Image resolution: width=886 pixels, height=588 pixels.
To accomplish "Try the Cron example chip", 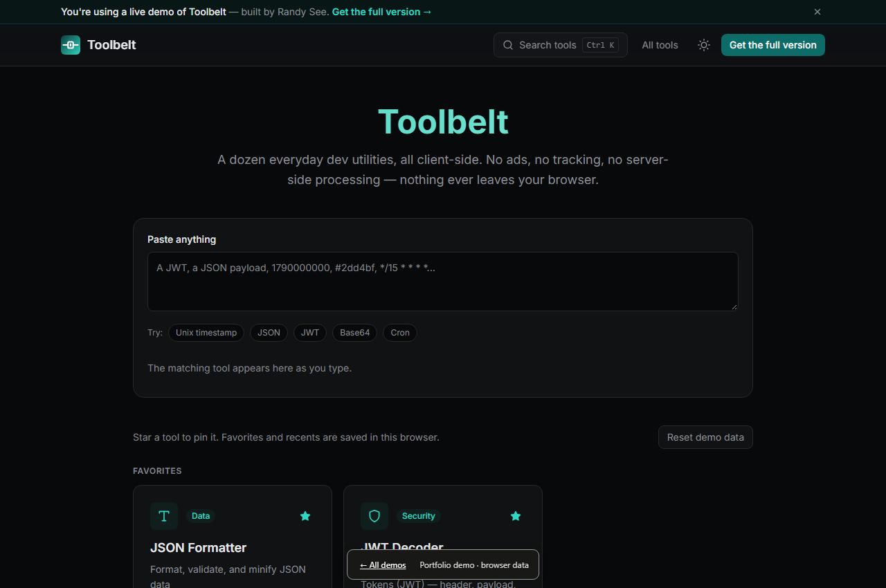I will tap(400, 333).
